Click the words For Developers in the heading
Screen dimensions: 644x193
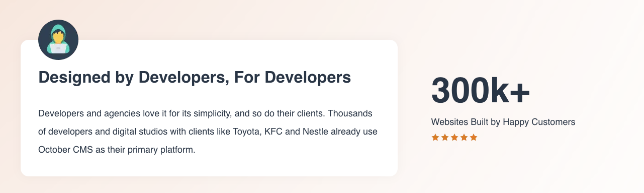tap(293, 78)
